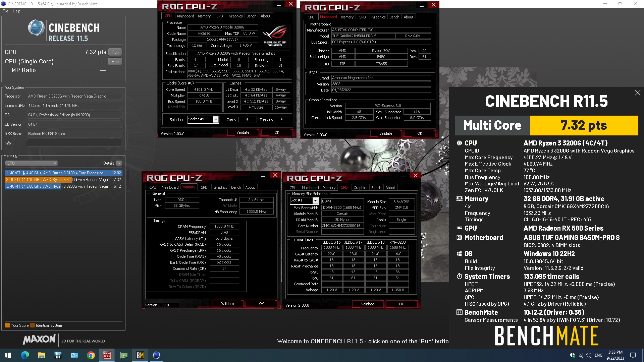The height and width of the screenshot is (362, 644).
Task: Open the green graphics card taskbar app
Action: [x=123, y=355]
